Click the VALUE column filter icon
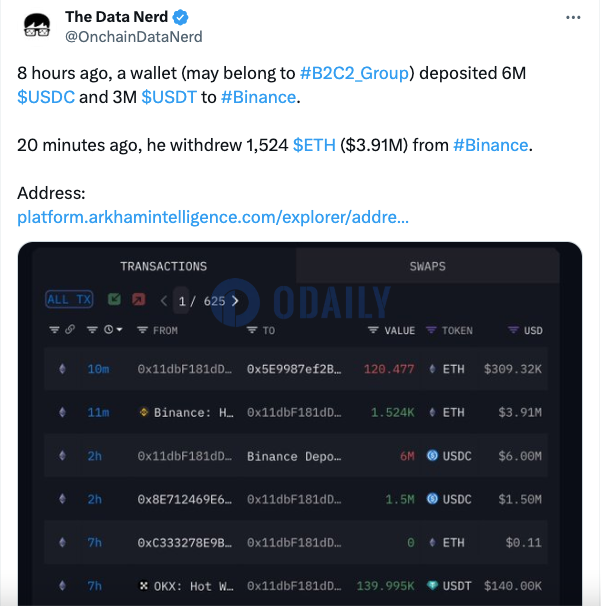This screenshot has width=601, height=606. point(374,330)
